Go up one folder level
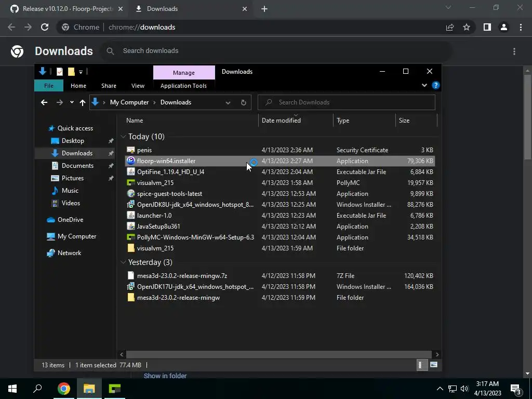 [83, 102]
